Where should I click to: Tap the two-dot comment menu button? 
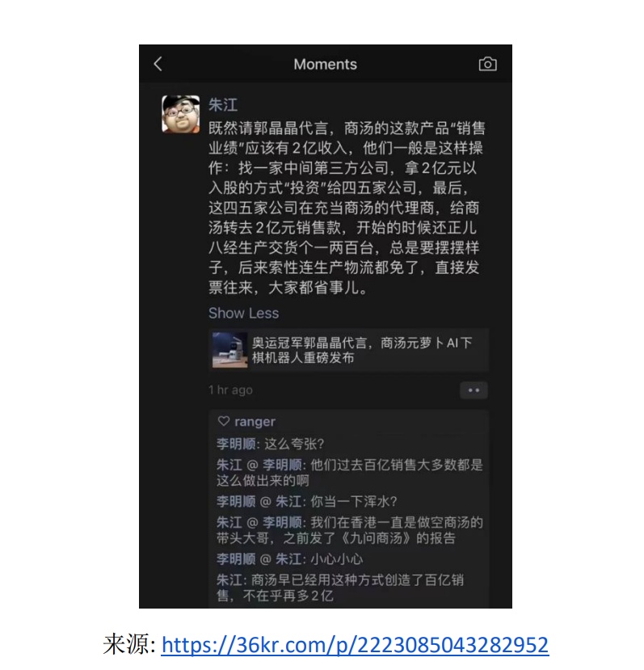point(474,390)
